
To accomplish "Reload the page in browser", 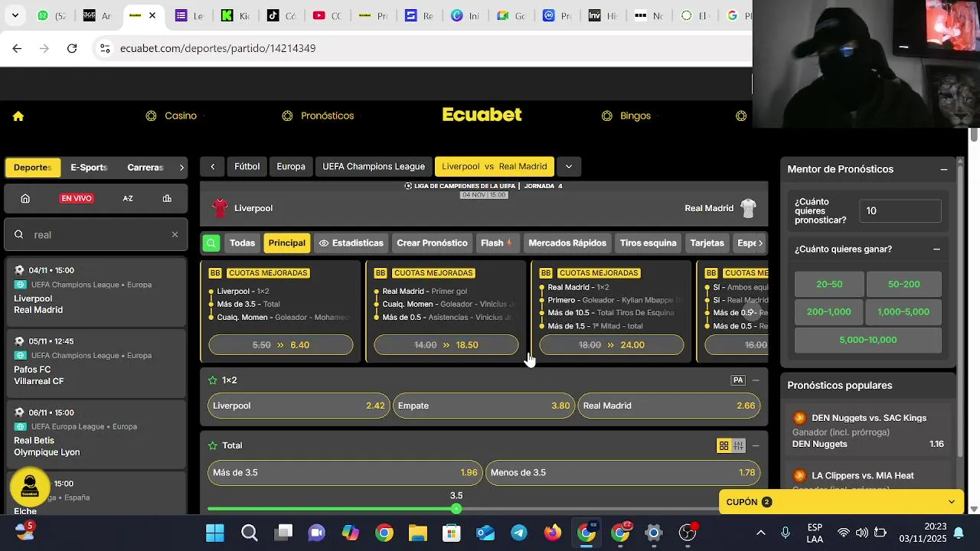I will pos(72,48).
